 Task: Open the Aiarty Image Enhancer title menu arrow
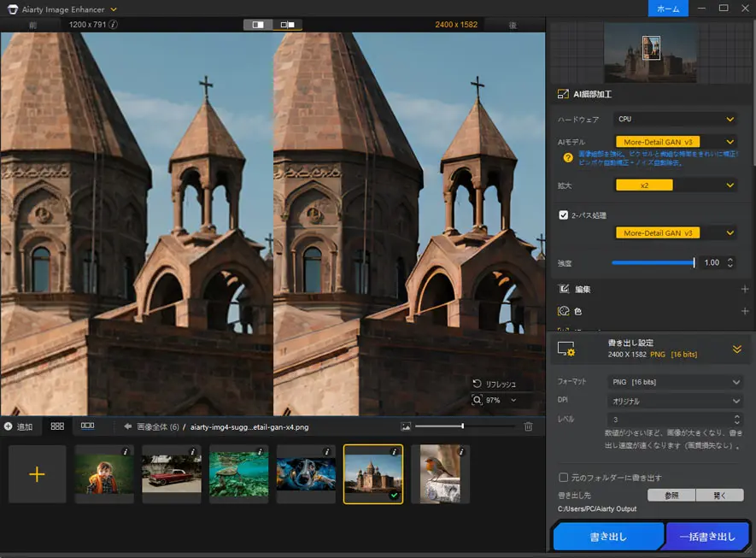(x=114, y=9)
